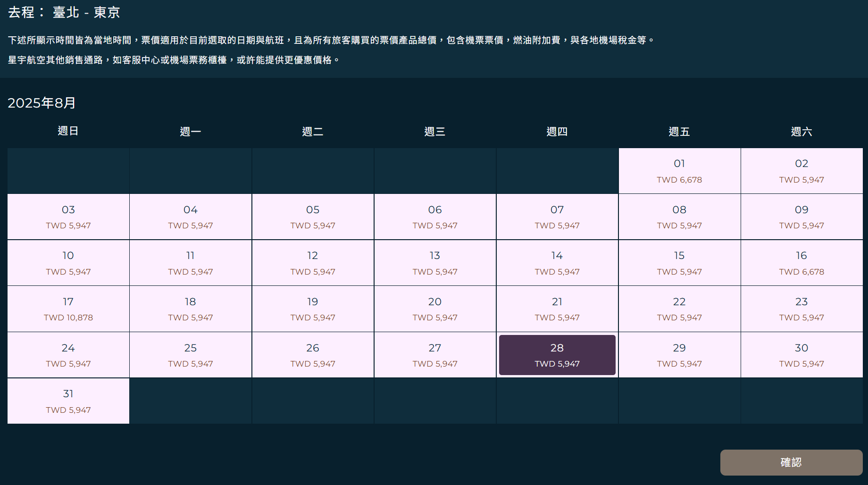
Task: Click the 確認 confirm button
Action: coord(791,462)
